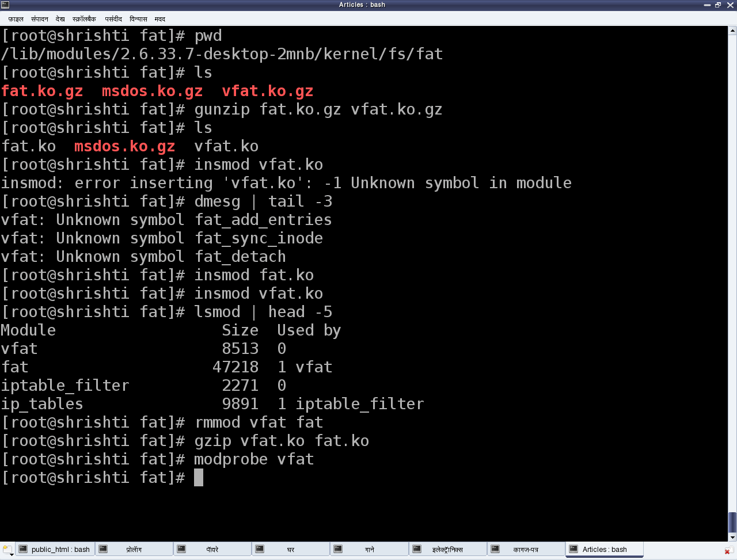Switch to the पाँवरे window
Viewport: 737px width, 560px height.
coord(213,548)
